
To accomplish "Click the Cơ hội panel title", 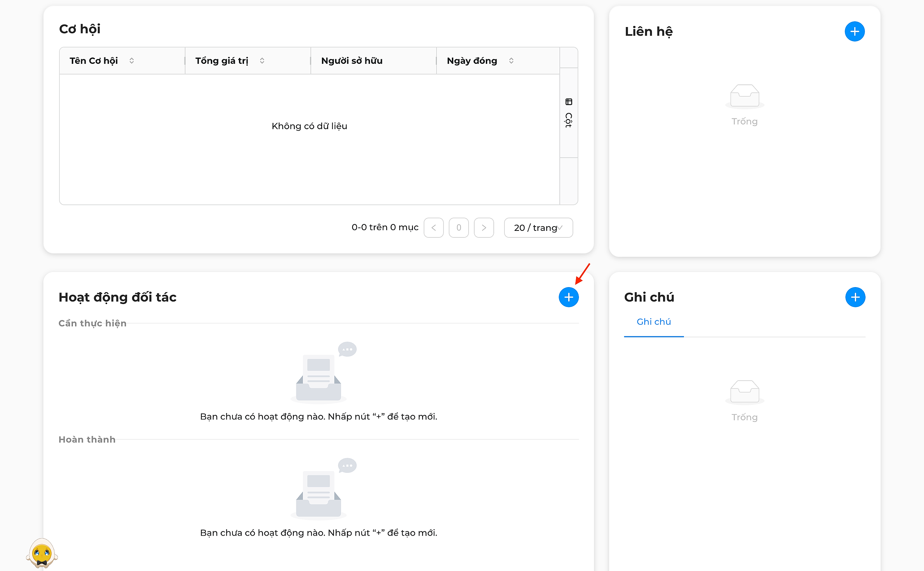I will tap(80, 29).
